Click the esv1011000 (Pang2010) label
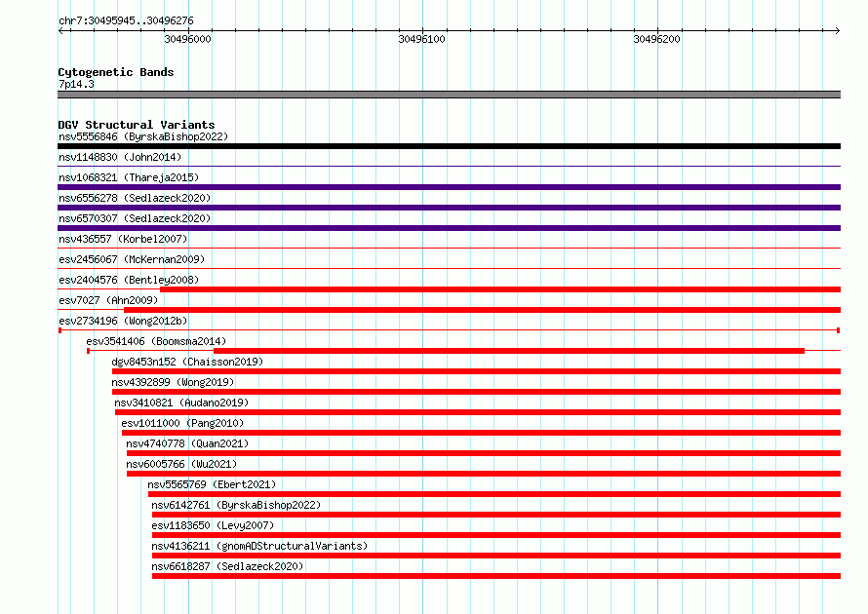This screenshot has height=614, width=868. (182, 423)
